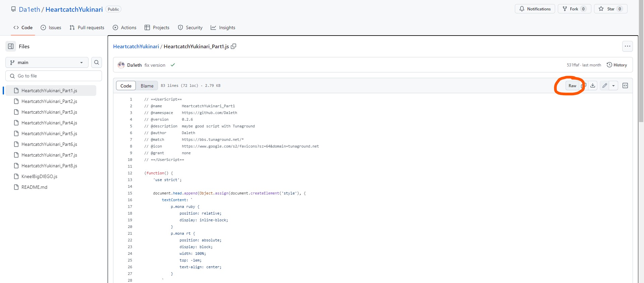The image size is (644, 283).
Task: Click the pencil edit file icon
Action: [604, 86]
